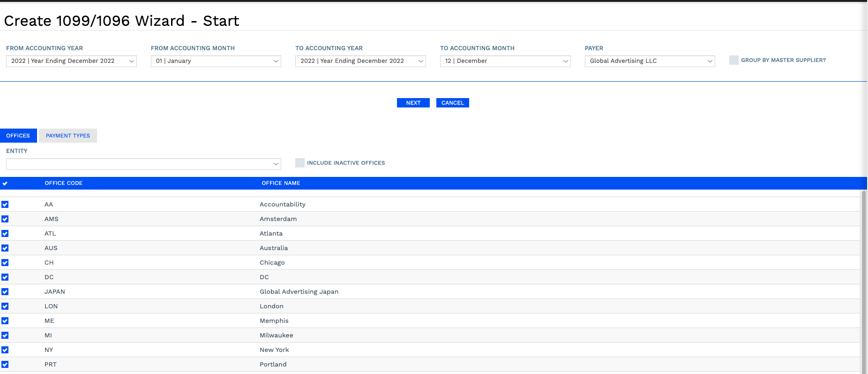Click the office list vertical scrollbar
This screenshot has height=374, width=868.
[x=864, y=282]
